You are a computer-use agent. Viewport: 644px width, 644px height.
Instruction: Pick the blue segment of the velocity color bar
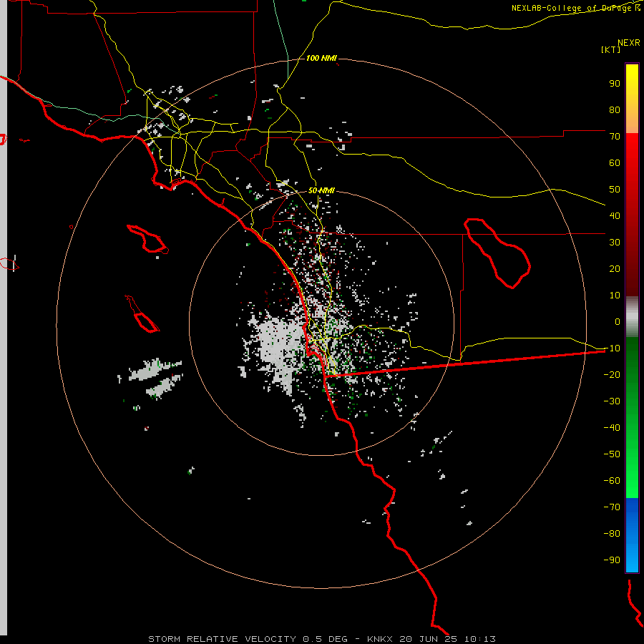(632, 535)
